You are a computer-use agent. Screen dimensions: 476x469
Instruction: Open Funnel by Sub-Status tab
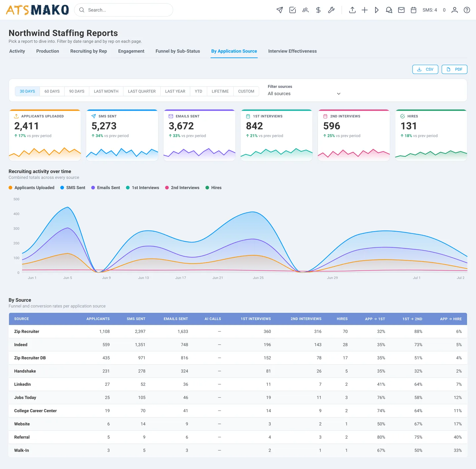click(x=178, y=51)
